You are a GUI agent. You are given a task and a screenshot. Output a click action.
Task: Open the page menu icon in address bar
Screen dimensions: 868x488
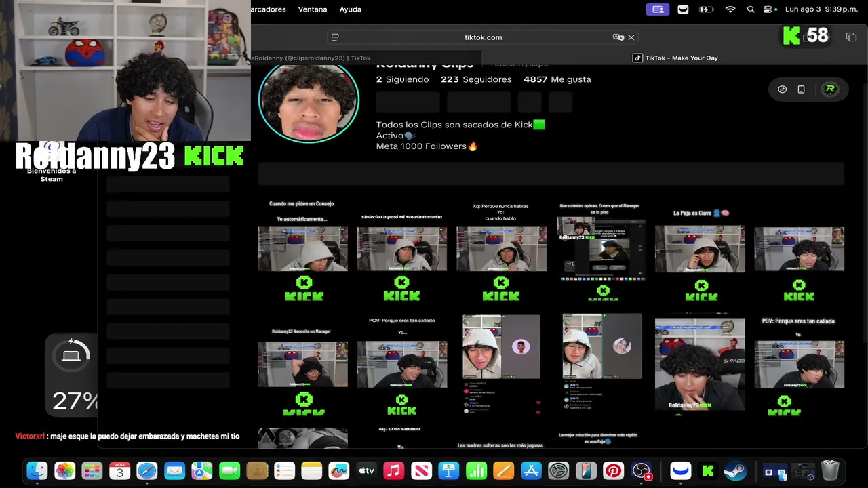point(335,37)
